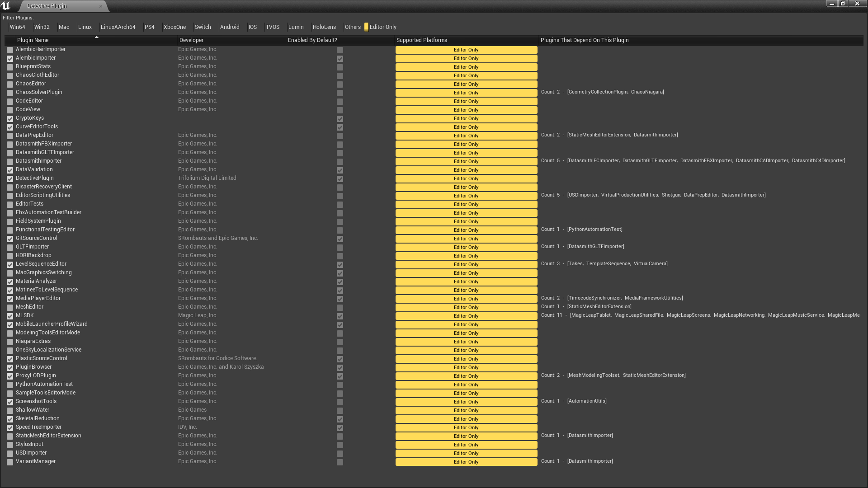Toggle the Android platform filter

230,27
